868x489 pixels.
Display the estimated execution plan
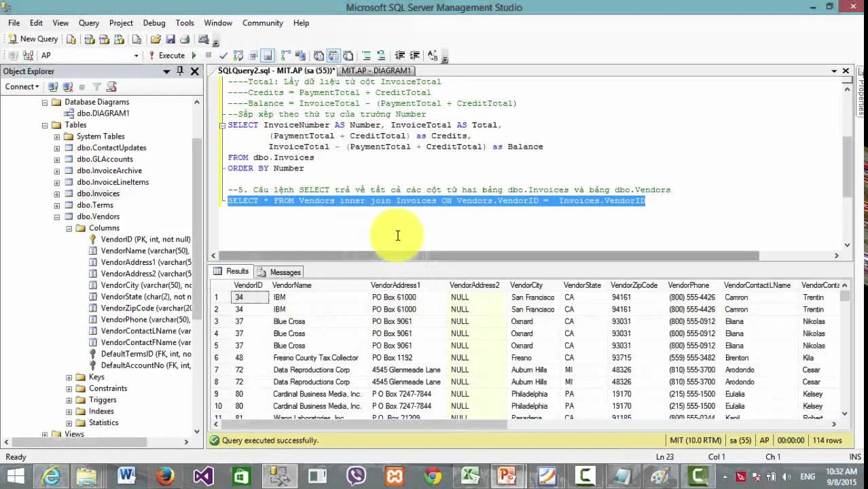[x=238, y=56]
